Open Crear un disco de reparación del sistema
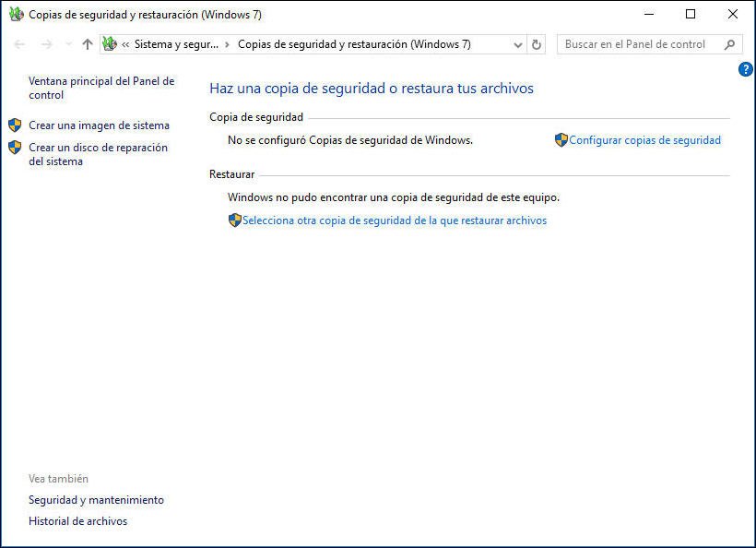Image resolution: width=756 pixels, height=548 pixels. click(x=98, y=154)
